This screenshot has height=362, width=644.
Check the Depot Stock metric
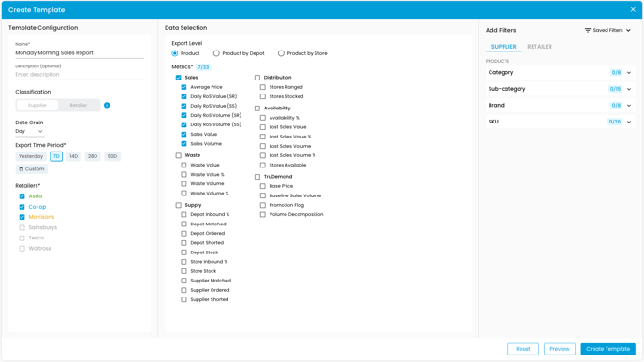[183, 253]
